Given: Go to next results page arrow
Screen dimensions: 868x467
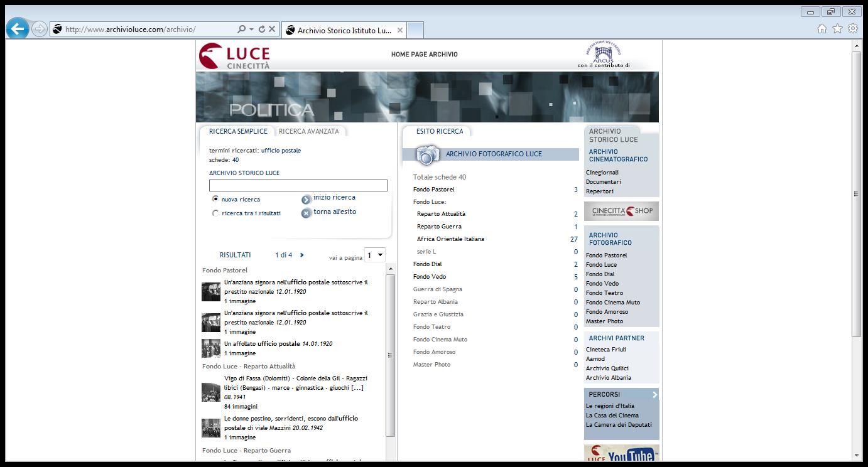Looking at the screenshot, I should pos(302,255).
